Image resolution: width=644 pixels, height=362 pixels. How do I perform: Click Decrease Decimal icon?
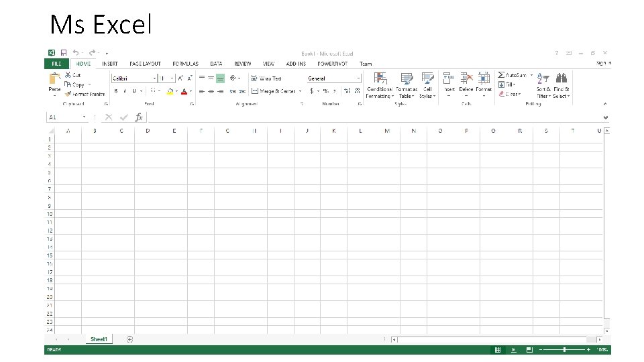pos(358,90)
